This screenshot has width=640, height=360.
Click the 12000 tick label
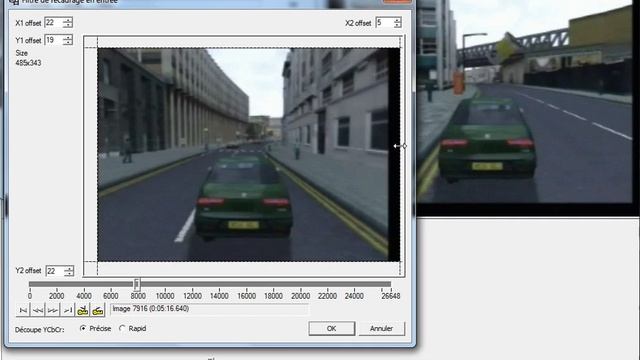pyautogui.click(x=192, y=296)
